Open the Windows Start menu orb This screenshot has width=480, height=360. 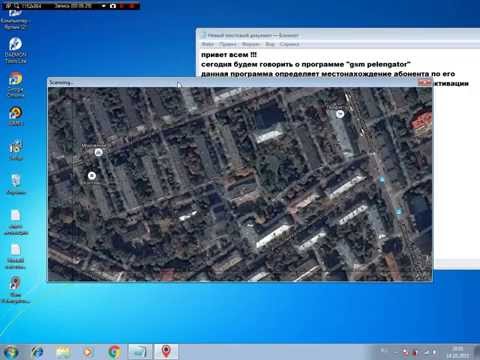(11, 352)
